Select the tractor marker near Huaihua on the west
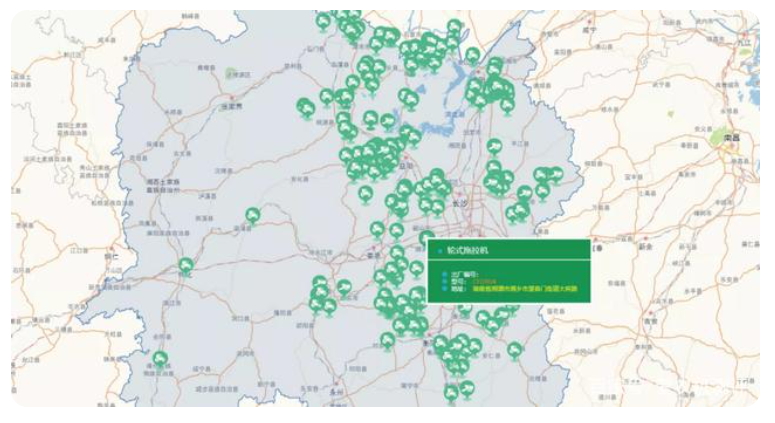775x423 pixels. point(186,266)
